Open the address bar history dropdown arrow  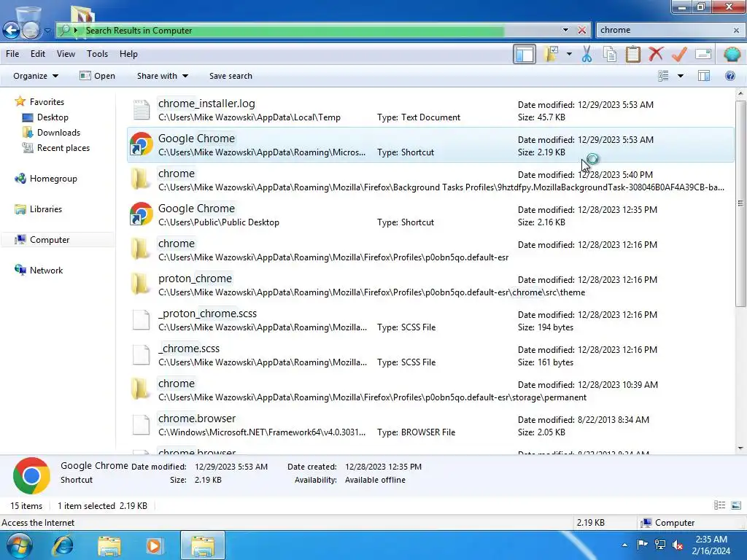[x=565, y=30]
